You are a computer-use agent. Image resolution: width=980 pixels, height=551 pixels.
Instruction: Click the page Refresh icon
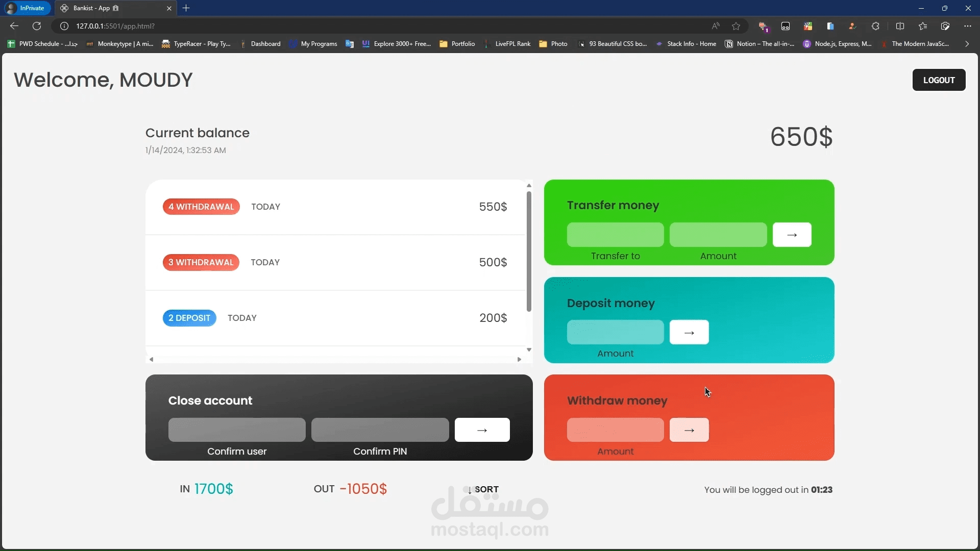(x=37, y=26)
